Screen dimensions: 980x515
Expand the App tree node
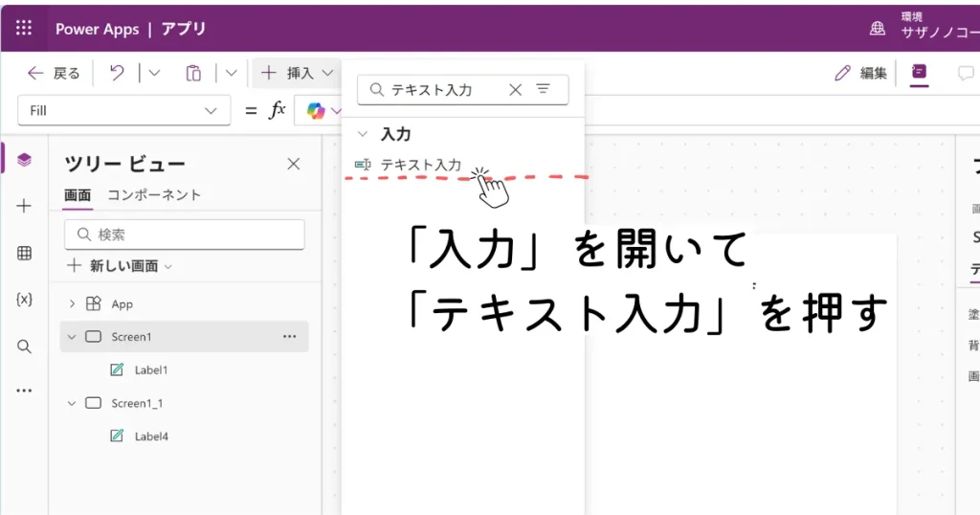(x=72, y=303)
